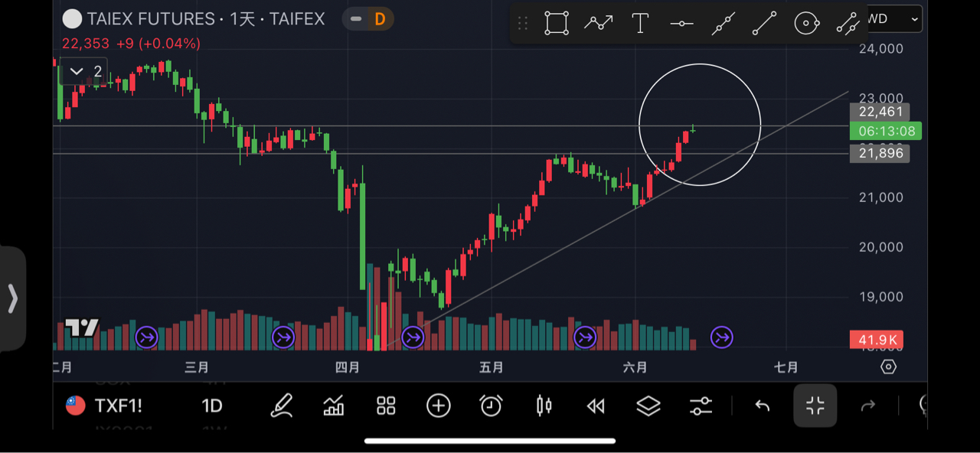Select the Text drawing tool
Image resolution: width=980 pixels, height=453 pixels.
coord(640,23)
